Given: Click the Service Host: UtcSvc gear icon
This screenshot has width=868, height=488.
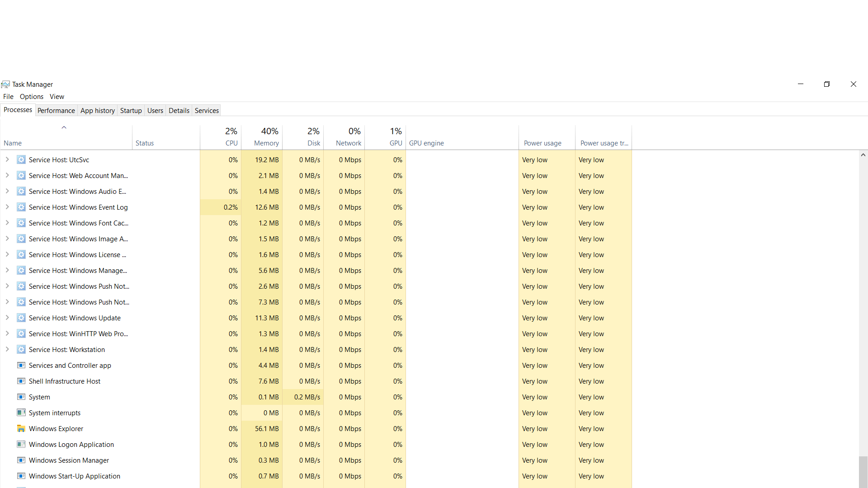Looking at the screenshot, I should [21, 160].
